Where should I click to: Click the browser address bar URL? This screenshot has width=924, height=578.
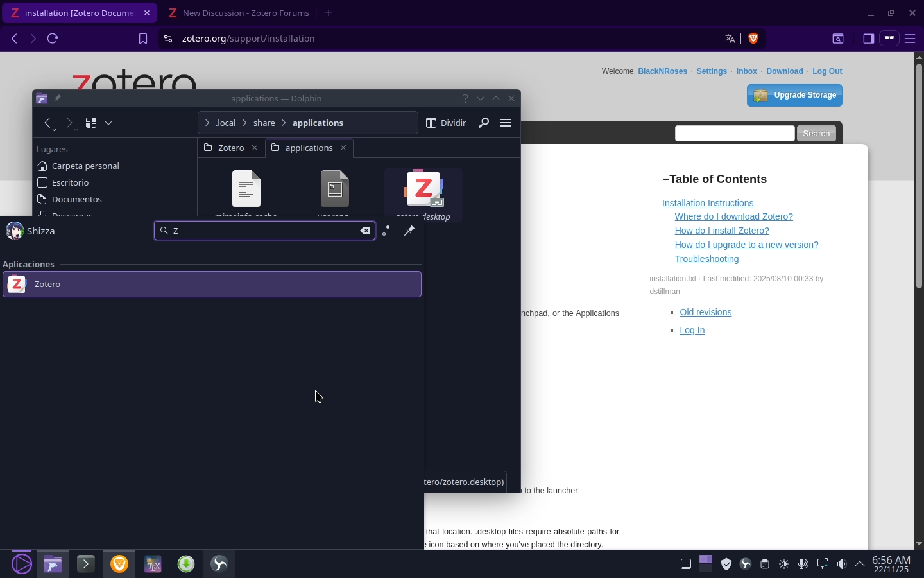tap(248, 39)
